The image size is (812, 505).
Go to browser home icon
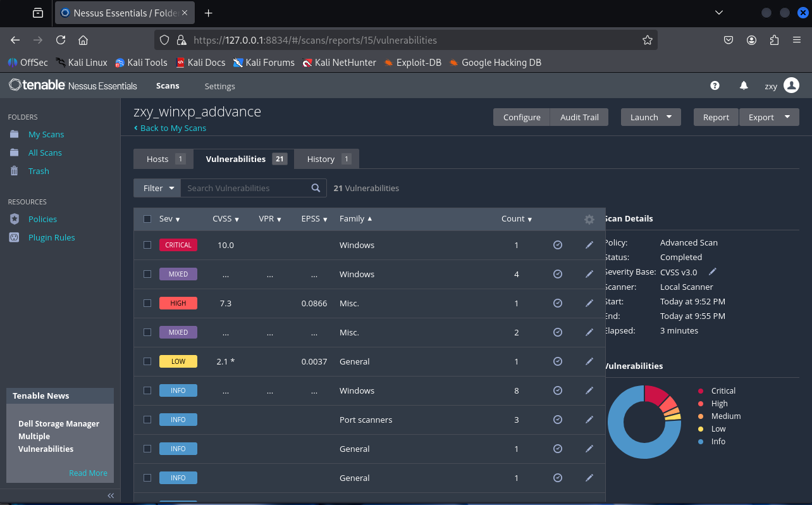(83, 40)
